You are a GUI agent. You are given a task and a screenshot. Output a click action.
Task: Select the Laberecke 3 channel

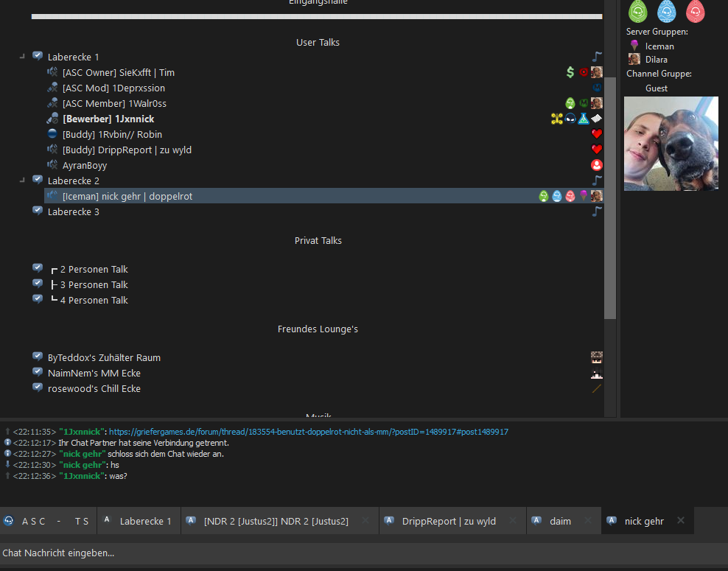tap(74, 211)
